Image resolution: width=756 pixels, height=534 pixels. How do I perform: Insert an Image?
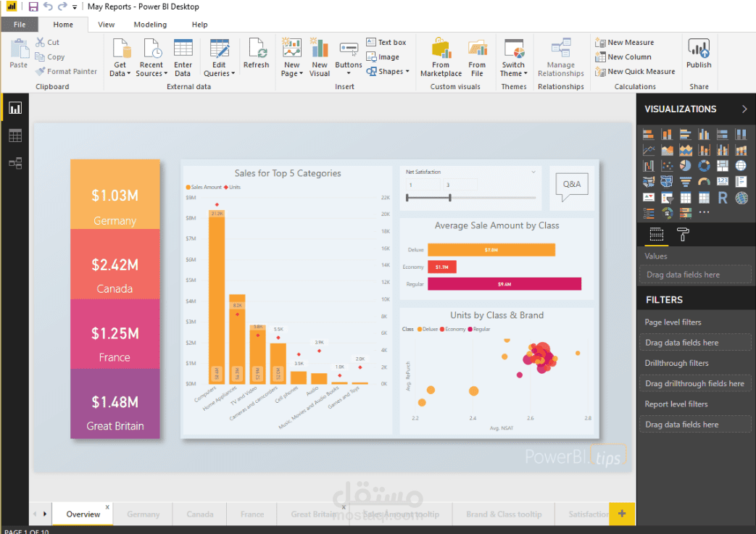point(383,57)
